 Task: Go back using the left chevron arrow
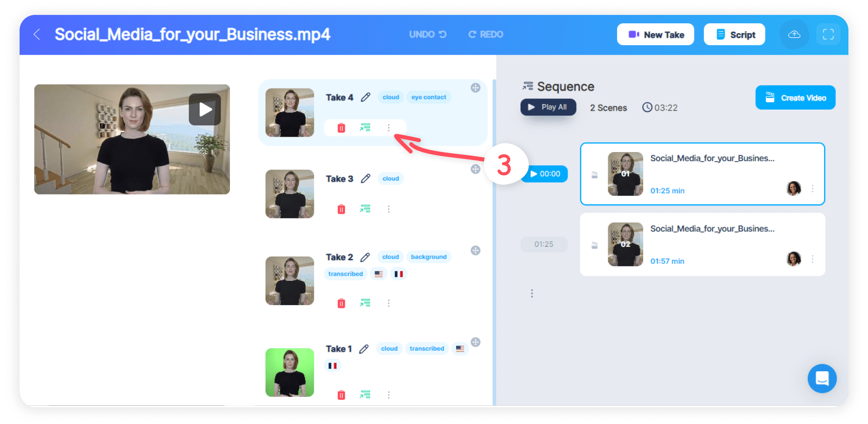point(37,34)
